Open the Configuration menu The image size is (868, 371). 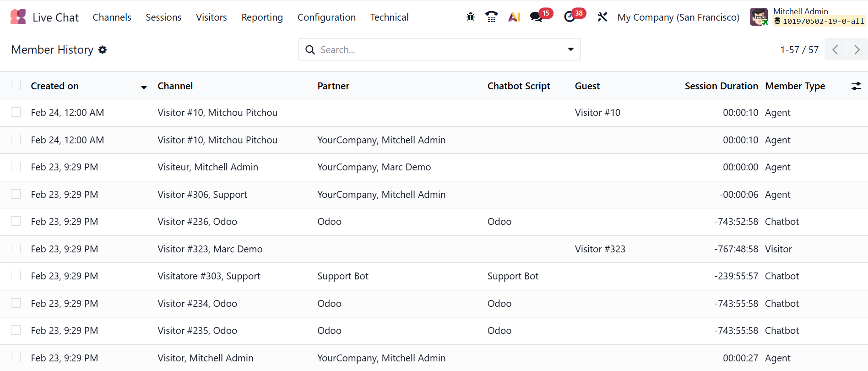coord(326,17)
